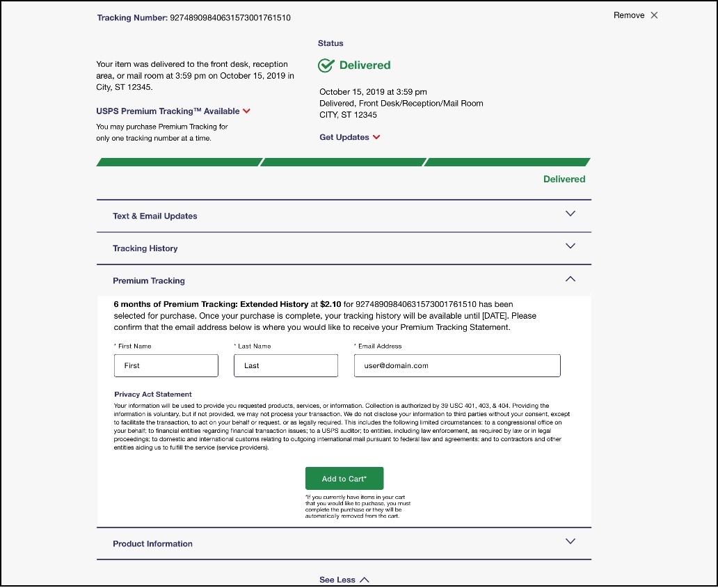Focus the First Name input field
Viewport: 718px width, 588px height.
[x=166, y=365]
